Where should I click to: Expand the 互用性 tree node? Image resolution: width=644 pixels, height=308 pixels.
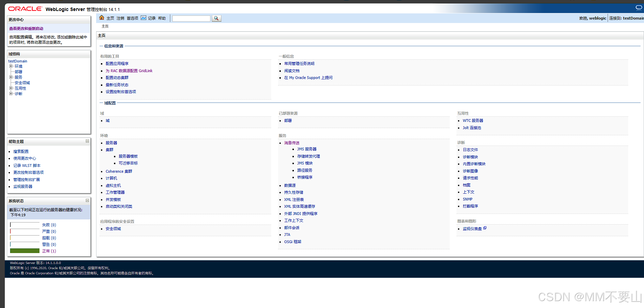(x=11, y=88)
